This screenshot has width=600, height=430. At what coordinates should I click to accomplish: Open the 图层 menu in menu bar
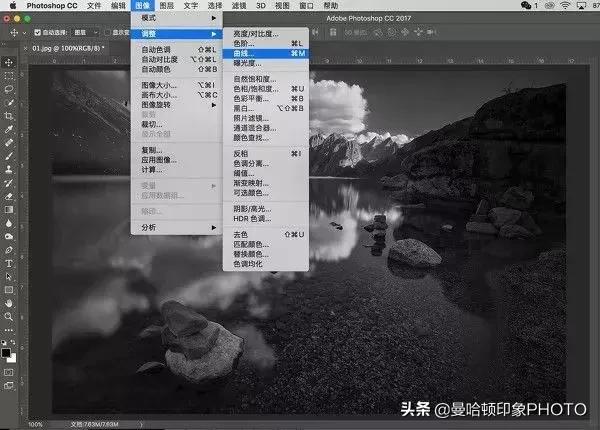(x=166, y=5)
